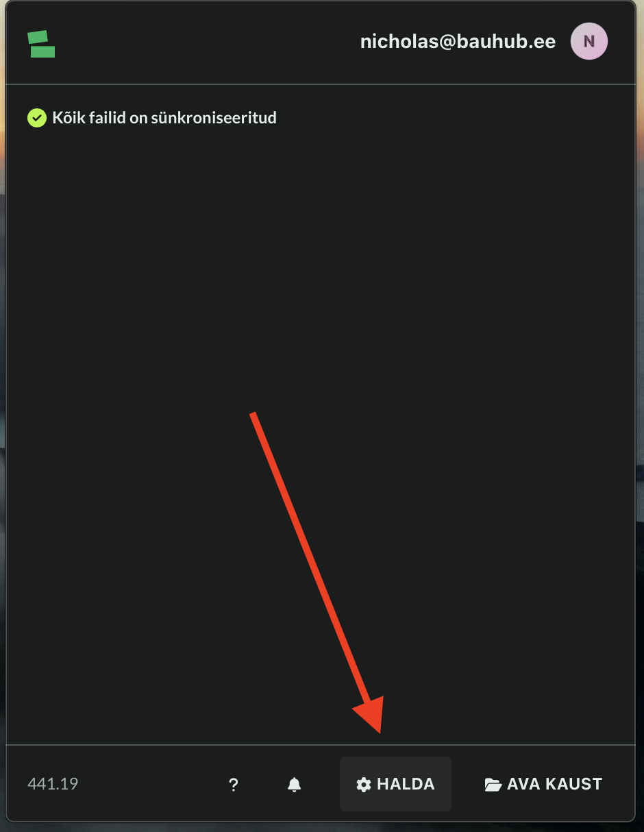
Task: Click the open-folder icon beside AVA KAUST
Action: point(493,785)
